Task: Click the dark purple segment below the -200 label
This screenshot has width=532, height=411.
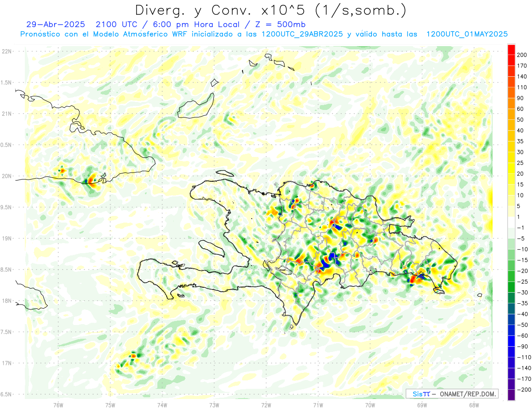Action: coord(511,395)
